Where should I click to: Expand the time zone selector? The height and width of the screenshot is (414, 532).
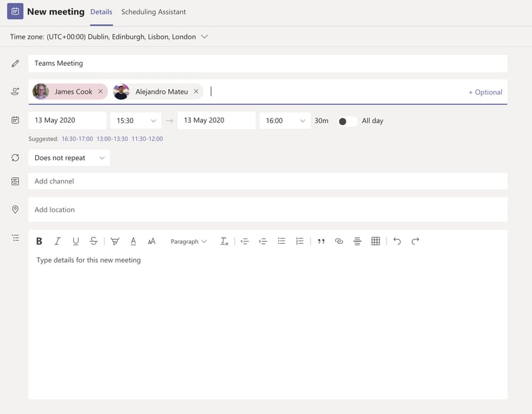point(204,37)
